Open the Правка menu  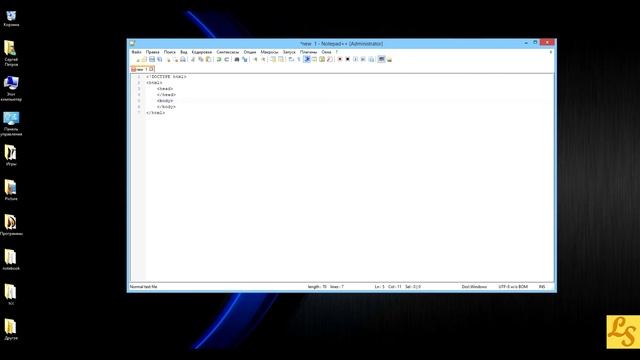153,52
